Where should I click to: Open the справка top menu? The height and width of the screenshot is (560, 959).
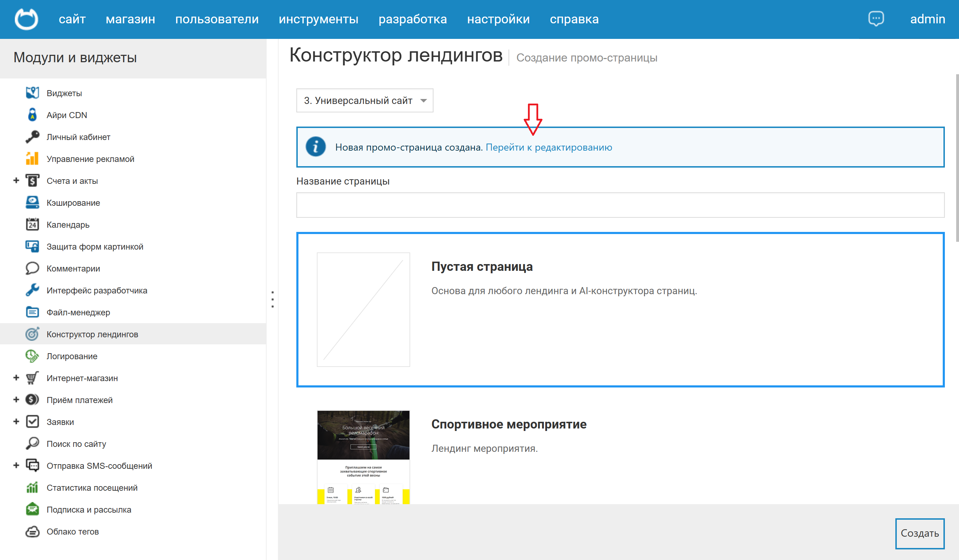pos(574,19)
